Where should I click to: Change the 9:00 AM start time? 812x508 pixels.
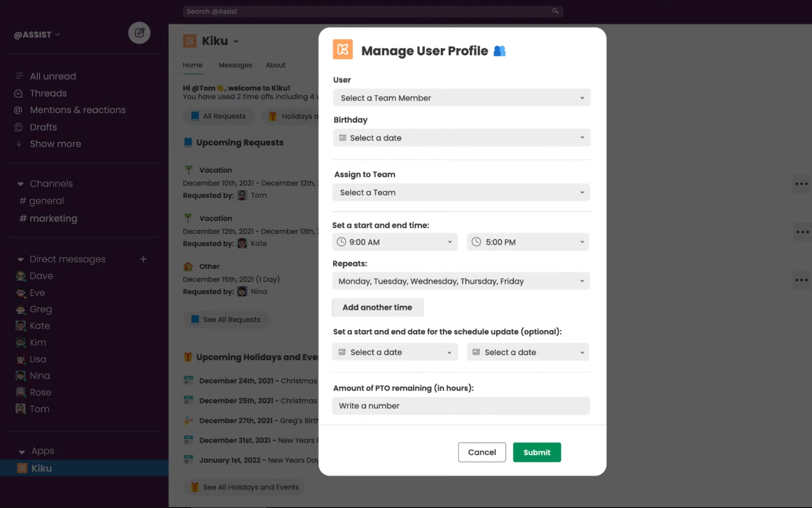click(395, 242)
